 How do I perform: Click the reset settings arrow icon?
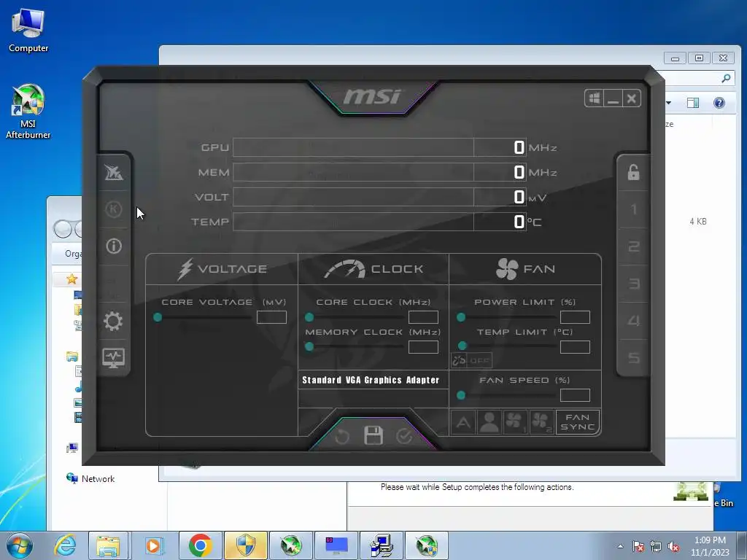(x=342, y=436)
